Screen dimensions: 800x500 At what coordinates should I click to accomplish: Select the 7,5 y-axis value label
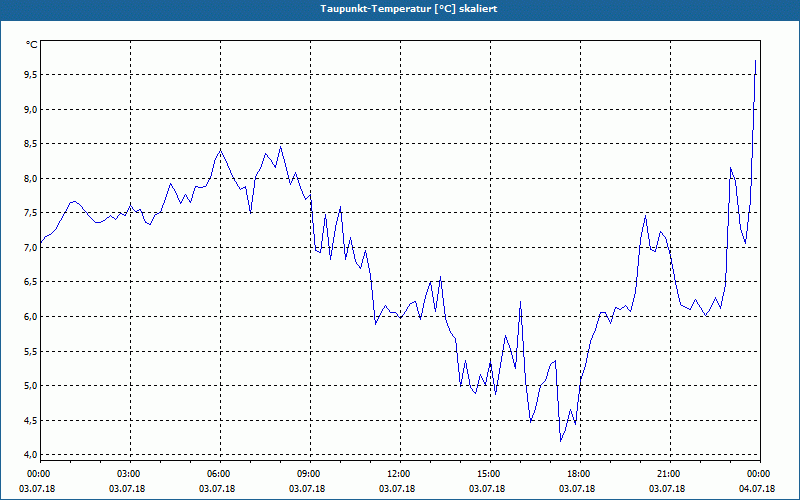(30, 213)
